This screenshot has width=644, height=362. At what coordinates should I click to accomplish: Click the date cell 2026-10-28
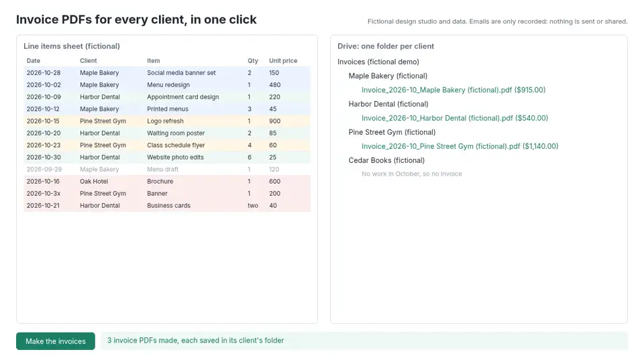pyautogui.click(x=43, y=72)
